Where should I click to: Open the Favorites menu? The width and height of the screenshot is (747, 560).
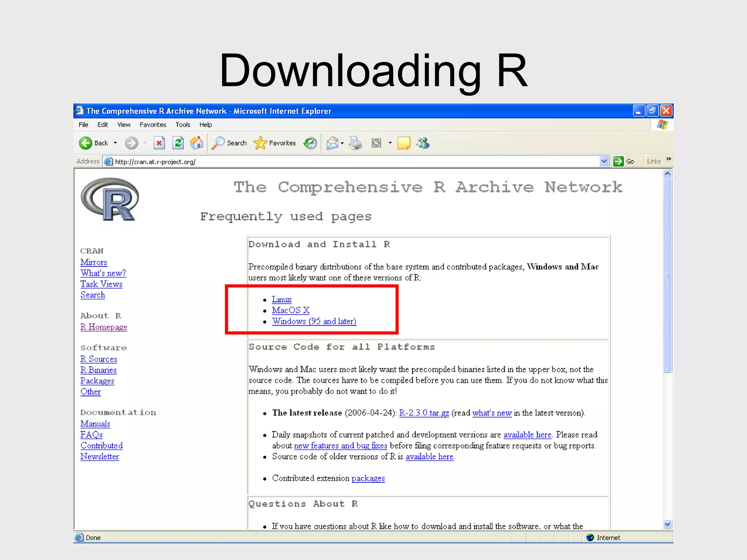pyautogui.click(x=153, y=125)
